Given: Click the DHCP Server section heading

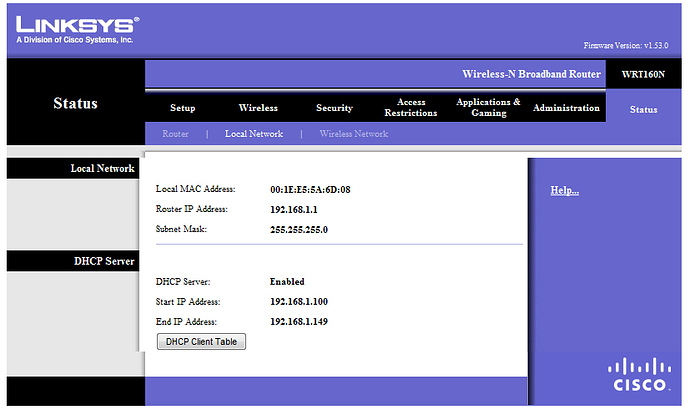Looking at the screenshot, I should (x=104, y=261).
